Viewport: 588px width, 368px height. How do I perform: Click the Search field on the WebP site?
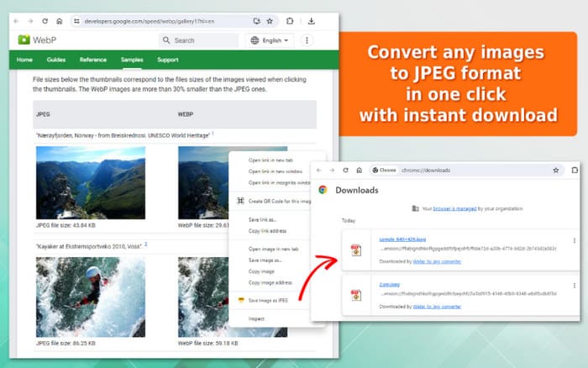(202, 40)
